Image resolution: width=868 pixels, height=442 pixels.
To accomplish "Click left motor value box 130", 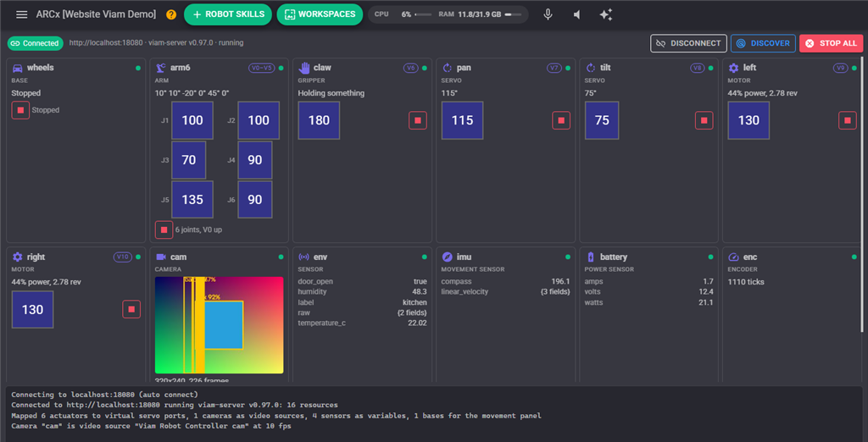I will pos(748,120).
